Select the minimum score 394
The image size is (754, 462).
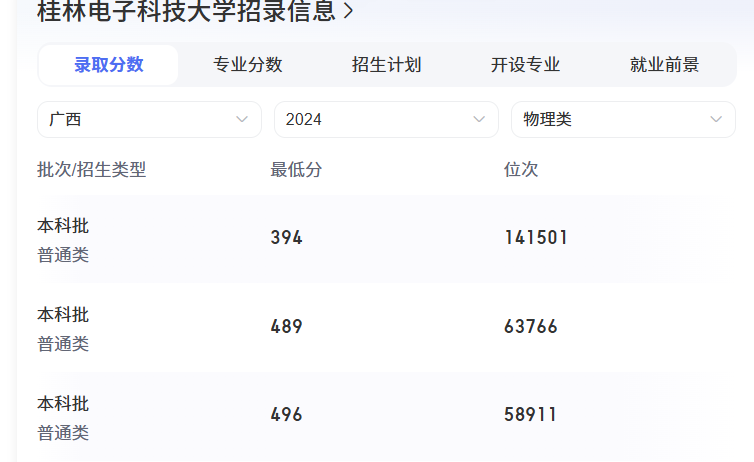point(287,237)
